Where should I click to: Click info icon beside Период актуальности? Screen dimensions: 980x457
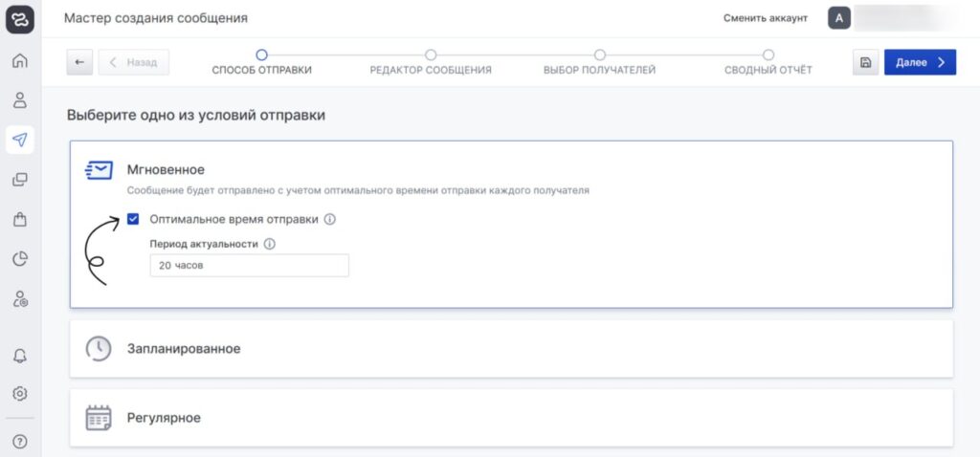(269, 244)
